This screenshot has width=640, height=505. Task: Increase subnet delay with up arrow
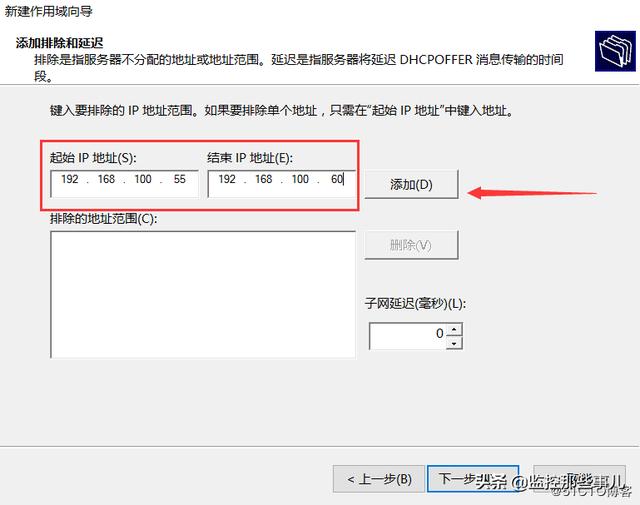tap(454, 329)
